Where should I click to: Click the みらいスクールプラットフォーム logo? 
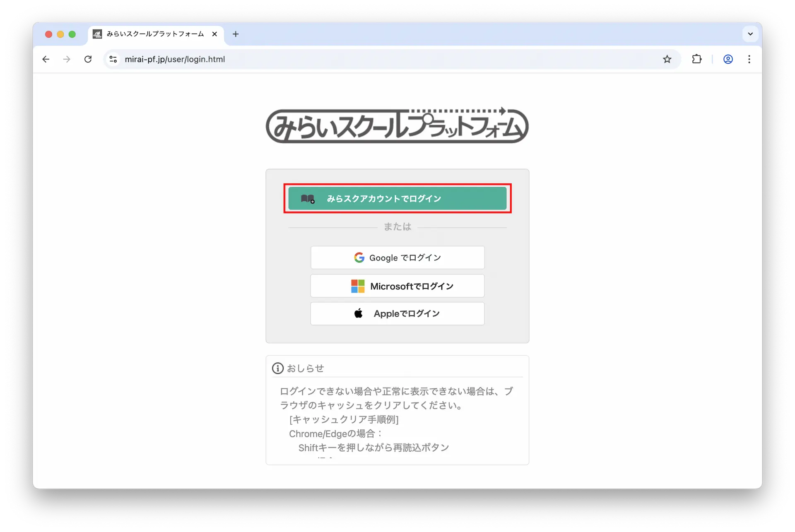pyautogui.click(x=397, y=125)
